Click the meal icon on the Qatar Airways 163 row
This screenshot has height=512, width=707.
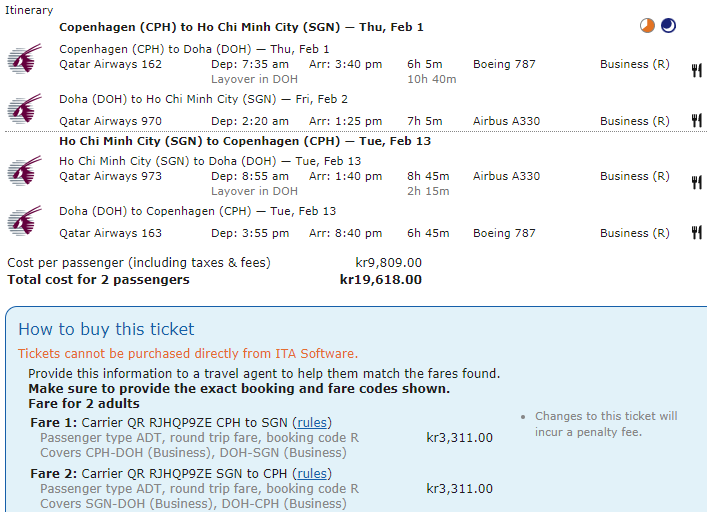tap(696, 233)
